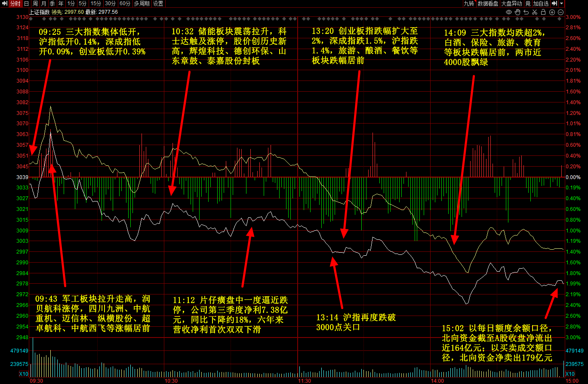Zoom in with the plus circle icon
This screenshot has height=384, width=588.
point(552,12)
